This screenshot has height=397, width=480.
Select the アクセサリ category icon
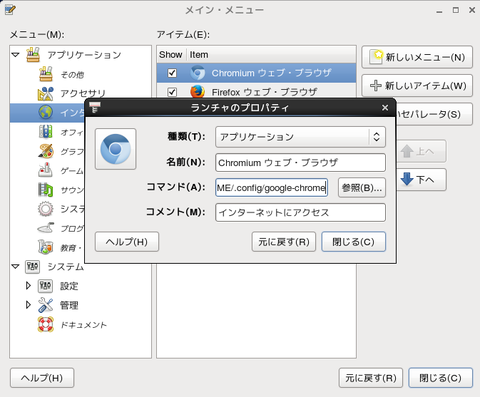point(46,93)
